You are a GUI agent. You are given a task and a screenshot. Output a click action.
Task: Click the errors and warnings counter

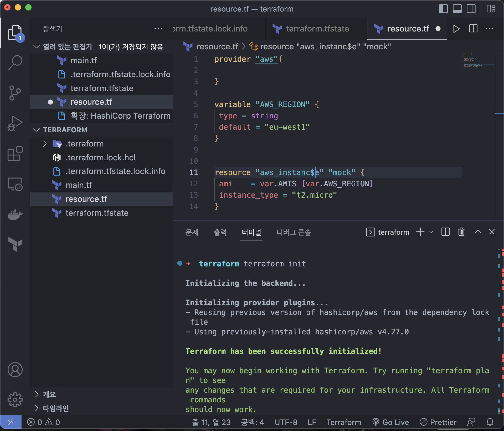43,422
